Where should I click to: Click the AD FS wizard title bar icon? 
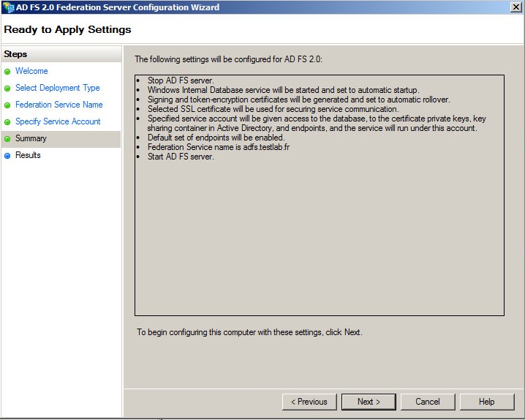(x=8, y=7)
